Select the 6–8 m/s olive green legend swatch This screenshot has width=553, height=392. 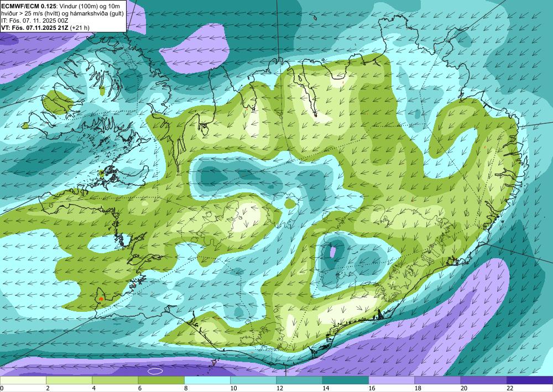coord(161,380)
